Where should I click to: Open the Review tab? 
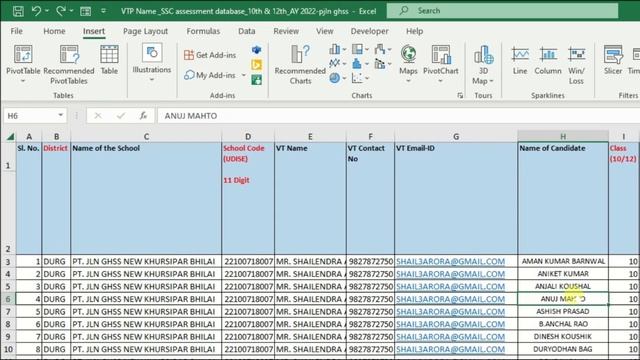pos(286,31)
